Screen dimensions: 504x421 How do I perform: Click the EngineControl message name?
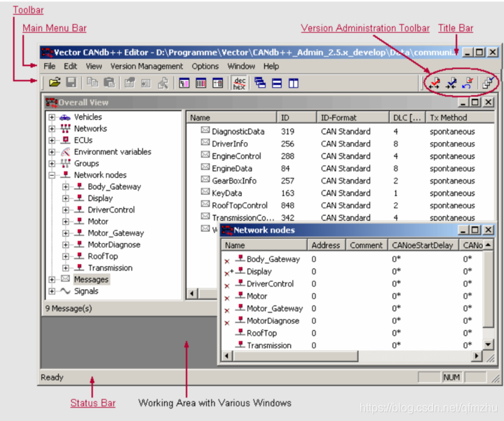236,156
